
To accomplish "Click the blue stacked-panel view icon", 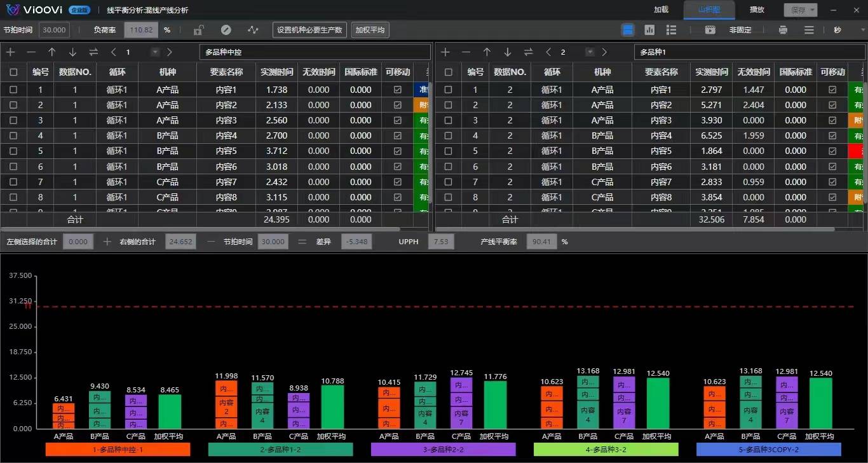I will (x=627, y=29).
